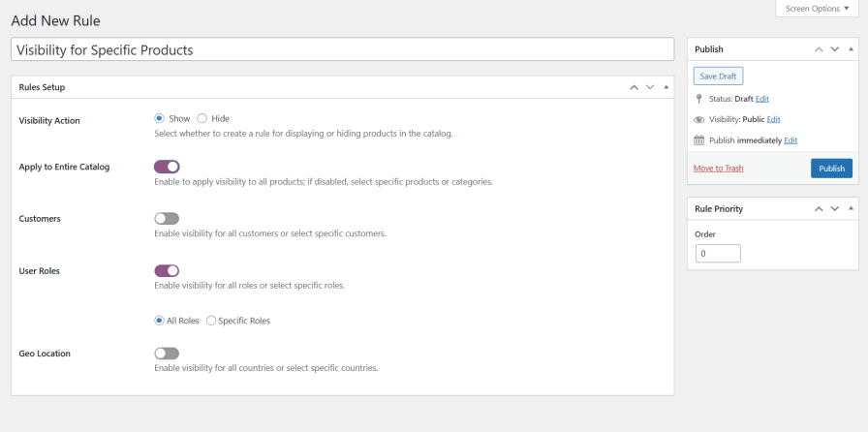Disable Apply to Entire Catalog toggle

coord(167,167)
